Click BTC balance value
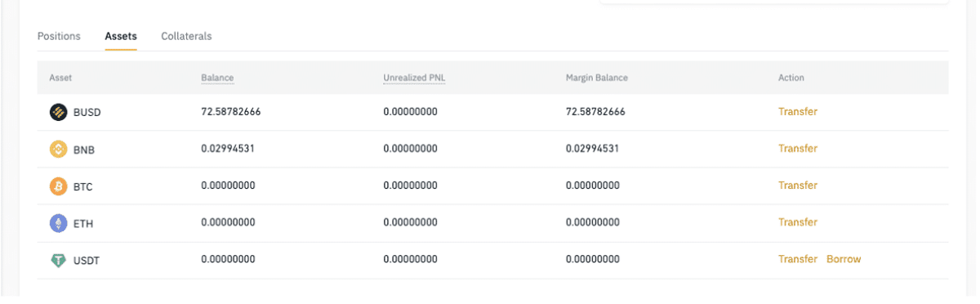This screenshot has width=980, height=304. [x=229, y=186]
